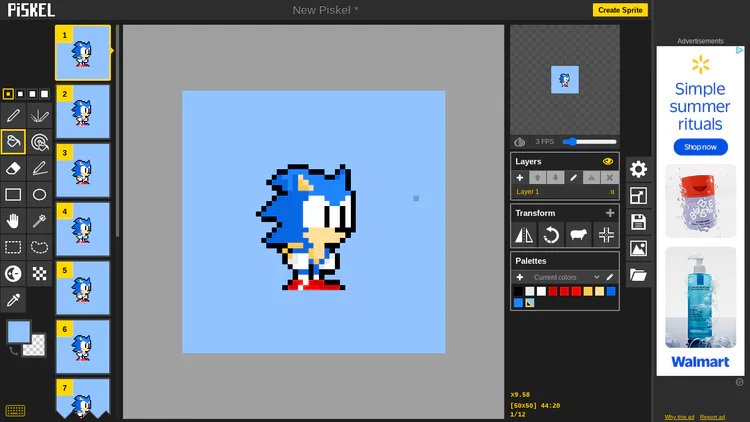Screen dimensions: 750x422
Task: Select the Pen tool
Action: 13,115
